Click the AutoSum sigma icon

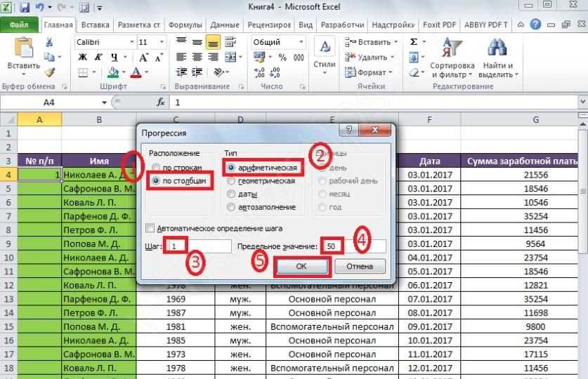pyautogui.click(x=414, y=42)
